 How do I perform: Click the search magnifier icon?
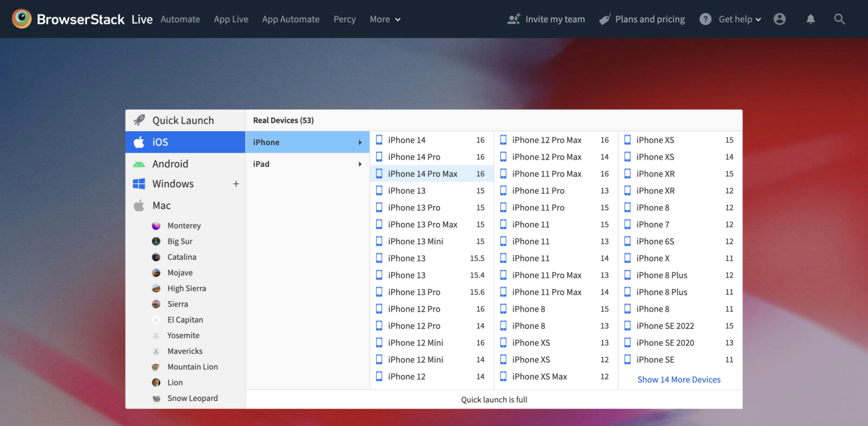840,19
